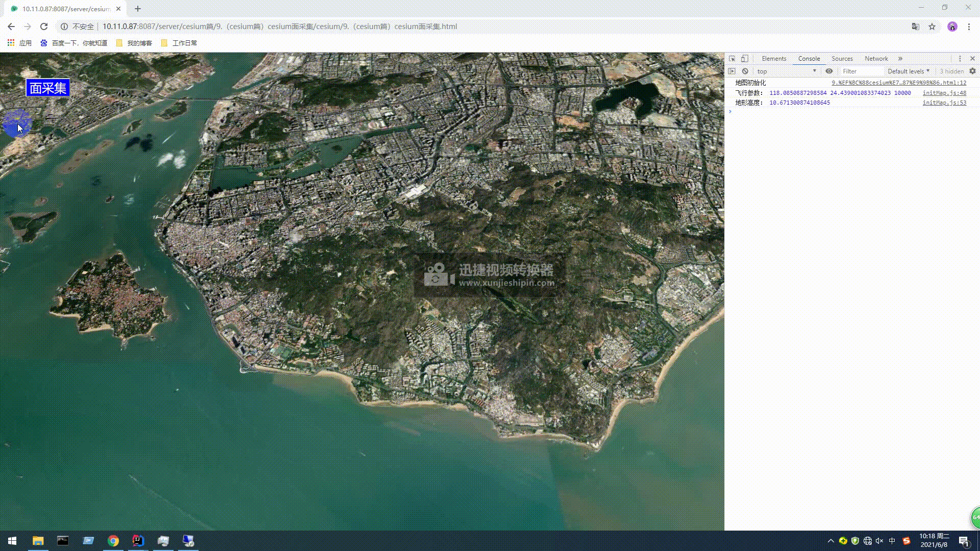980x551 pixels.
Task: Open the initMap.js:53 source link
Action: [x=944, y=103]
